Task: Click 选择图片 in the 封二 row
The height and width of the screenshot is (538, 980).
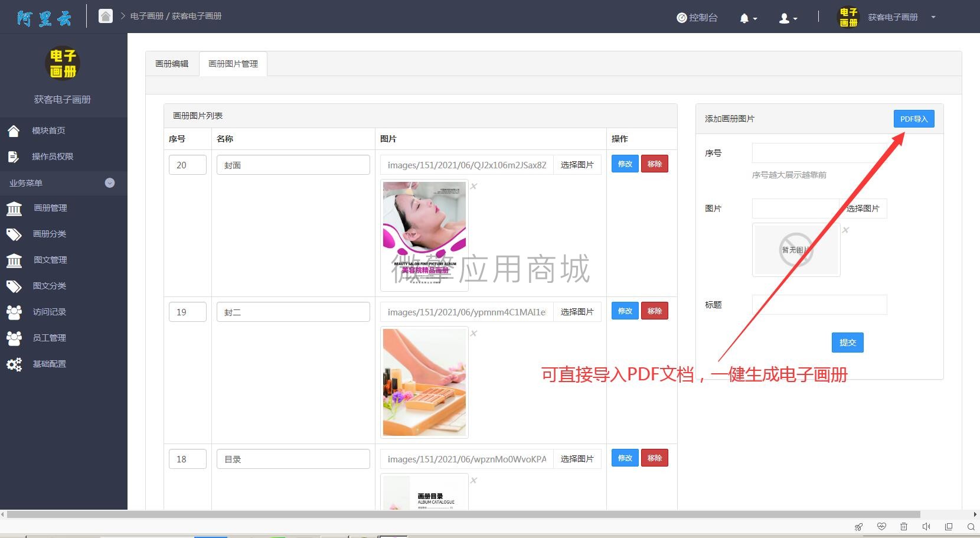Action: point(577,312)
